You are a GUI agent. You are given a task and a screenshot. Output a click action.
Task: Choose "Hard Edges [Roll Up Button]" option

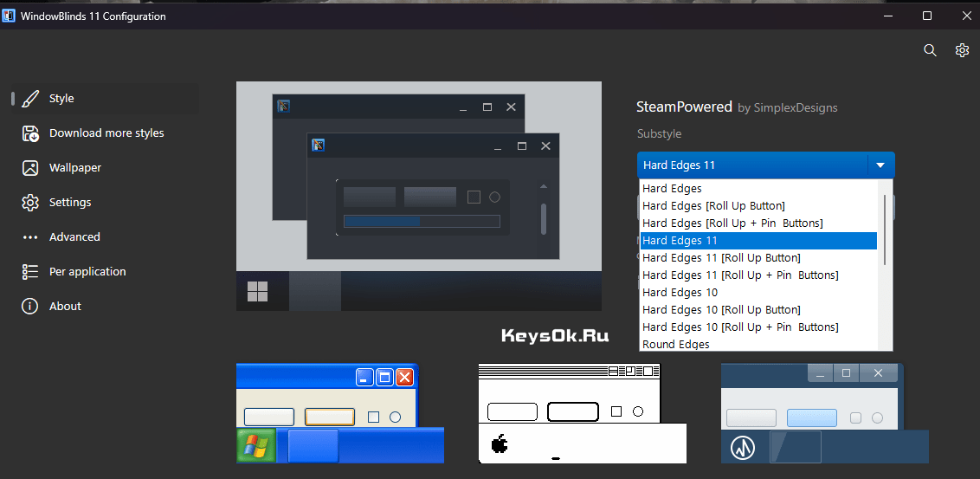click(x=758, y=206)
